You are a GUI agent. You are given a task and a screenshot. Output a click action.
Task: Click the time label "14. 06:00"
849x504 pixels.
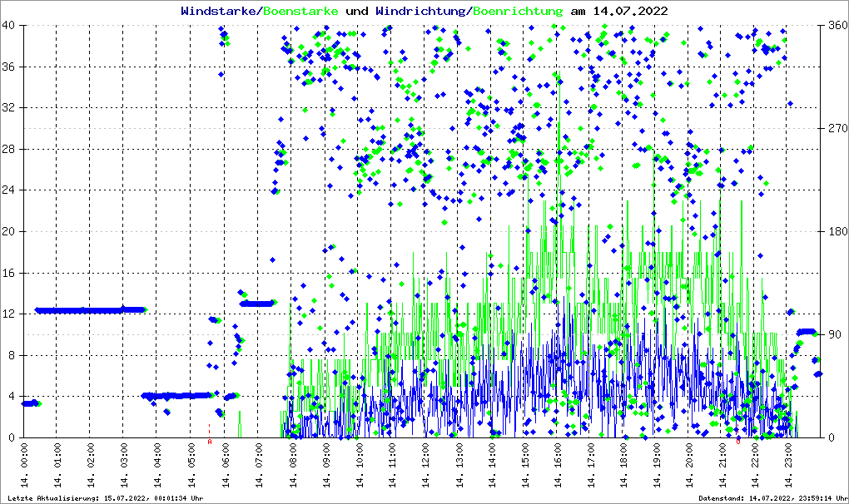point(226,465)
